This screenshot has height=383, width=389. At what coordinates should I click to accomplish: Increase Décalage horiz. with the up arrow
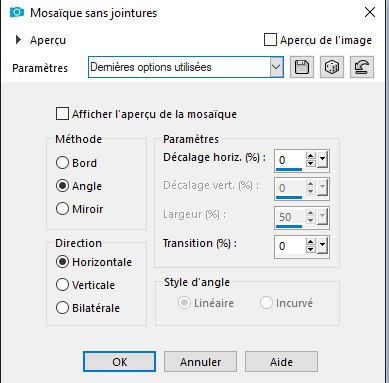click(x=310, y=156)
